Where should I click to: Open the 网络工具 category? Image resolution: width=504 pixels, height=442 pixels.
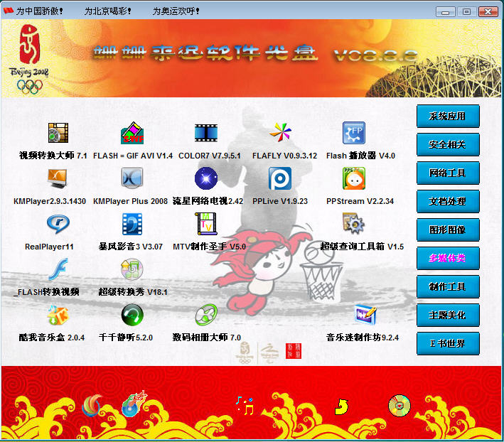[447, 173]
